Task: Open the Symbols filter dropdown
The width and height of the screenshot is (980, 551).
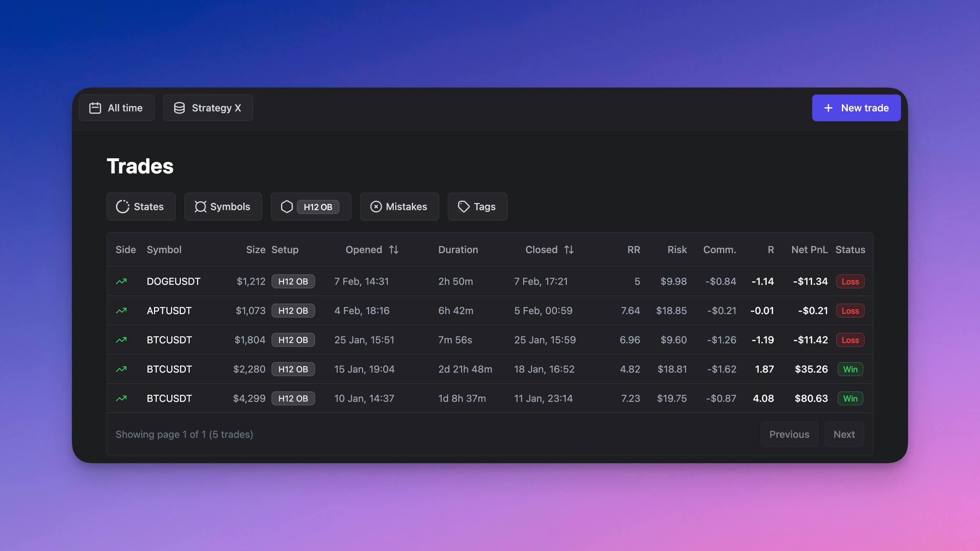Action: (223, 207)
